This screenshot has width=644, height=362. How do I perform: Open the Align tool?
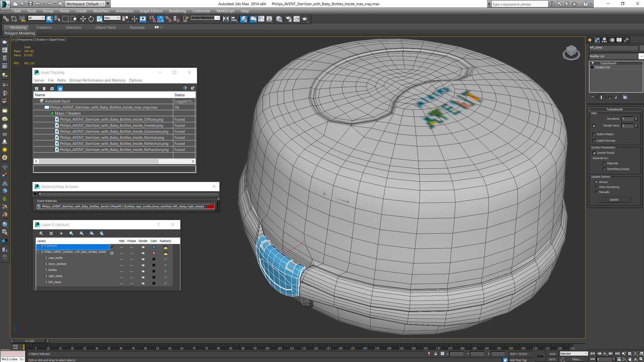[234, 19]
